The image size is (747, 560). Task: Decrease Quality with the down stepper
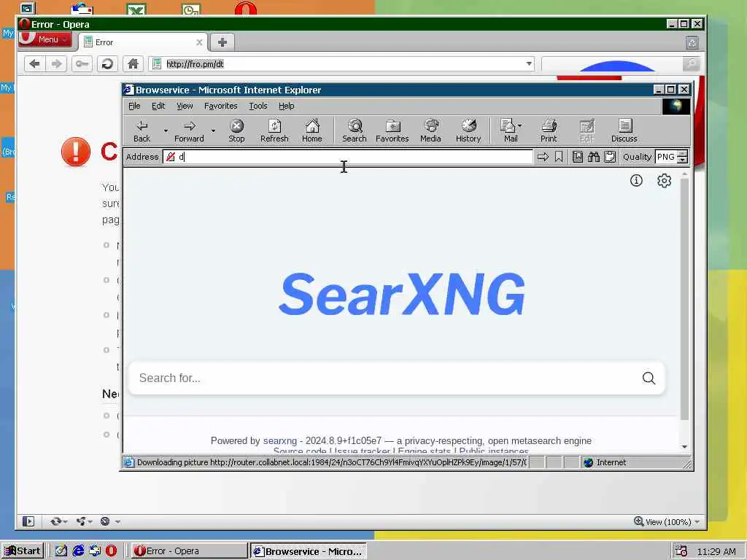point(683,160)
